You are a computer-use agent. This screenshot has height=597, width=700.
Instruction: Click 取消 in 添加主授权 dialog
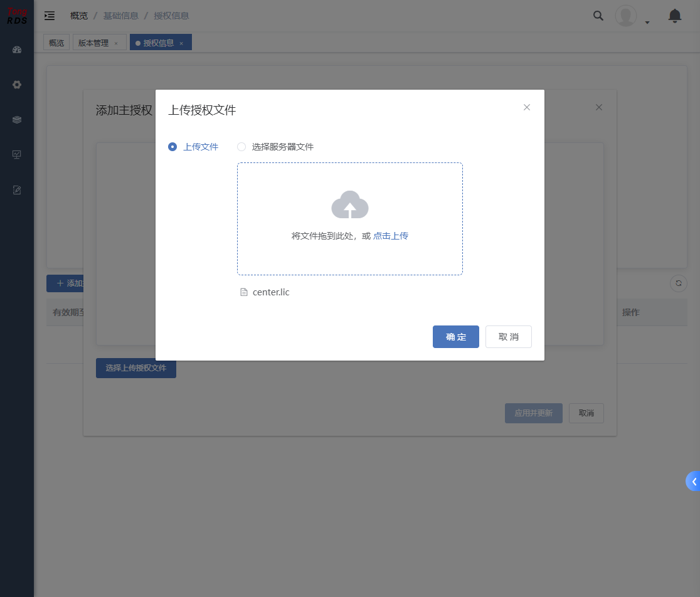(x=586, y=413)
